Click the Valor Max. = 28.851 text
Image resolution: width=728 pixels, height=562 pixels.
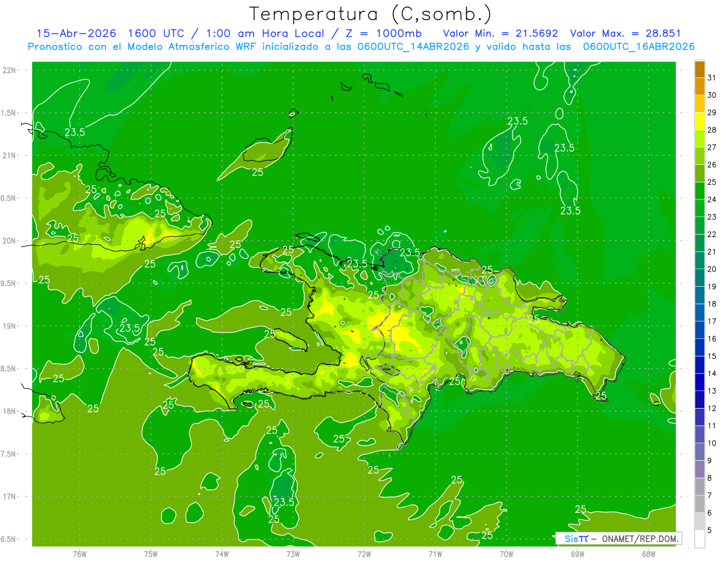625,33
